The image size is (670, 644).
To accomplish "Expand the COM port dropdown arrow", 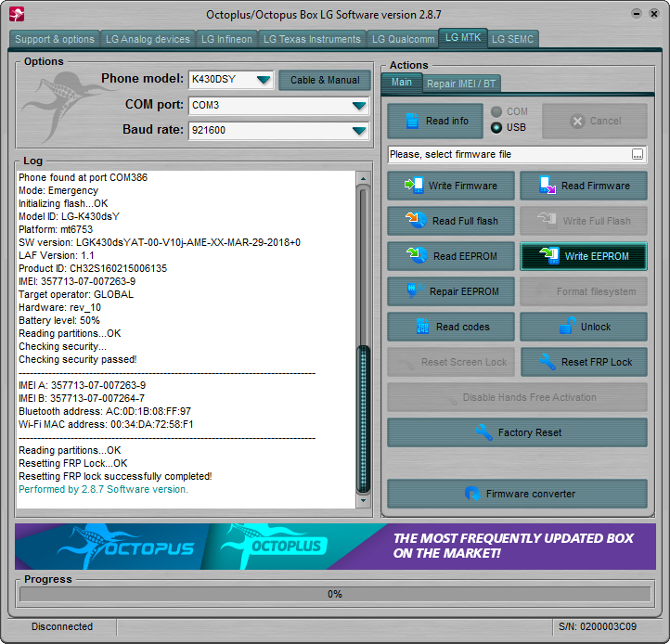I will [x=359, y=105].
